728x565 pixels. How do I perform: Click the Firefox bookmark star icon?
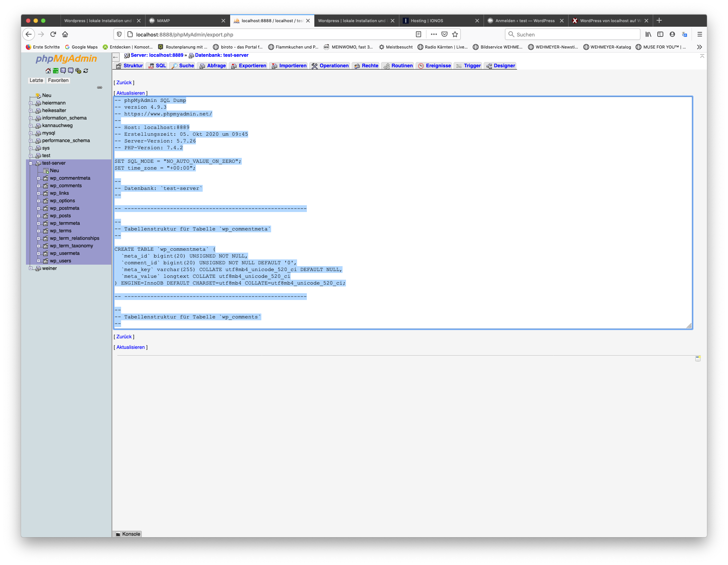(x=455, y=35)
